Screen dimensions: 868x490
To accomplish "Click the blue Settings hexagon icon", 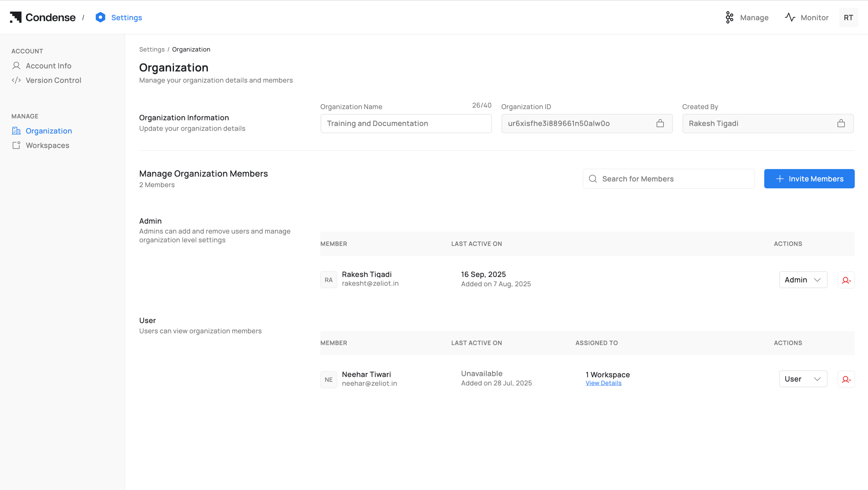I will point(100,17).
